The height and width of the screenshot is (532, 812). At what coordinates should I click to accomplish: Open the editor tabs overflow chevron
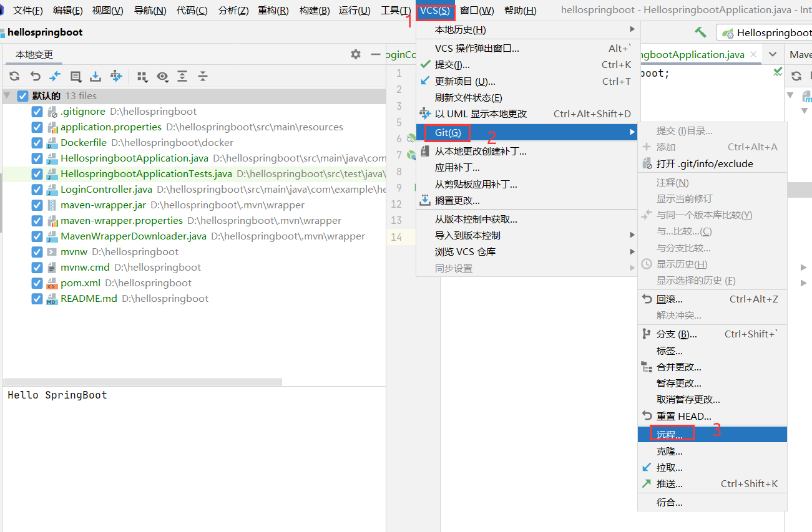click(x=773, y=54)
